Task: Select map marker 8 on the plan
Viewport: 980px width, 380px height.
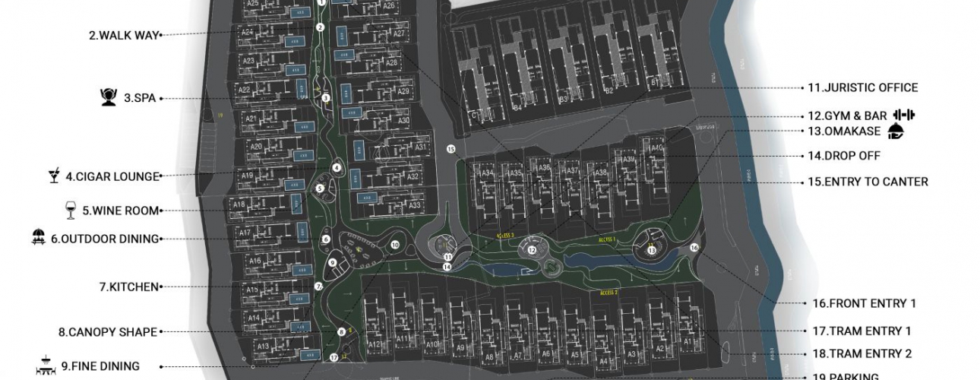Action: (341, 331)
